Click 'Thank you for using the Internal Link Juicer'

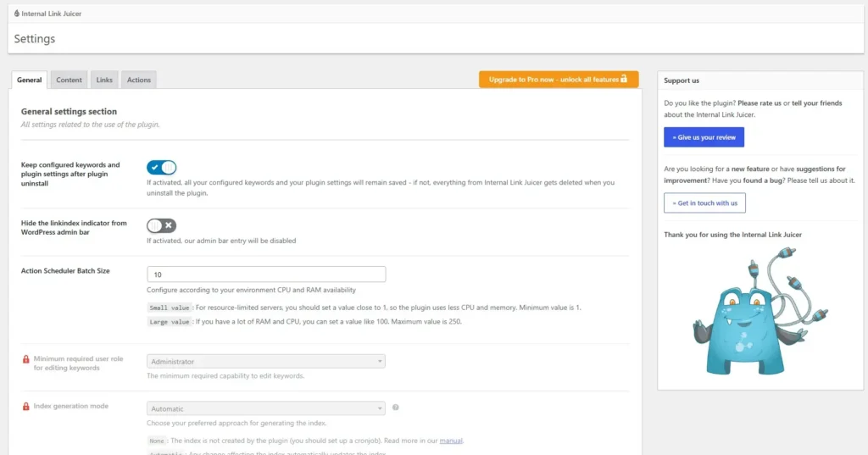tap(732, 235)
